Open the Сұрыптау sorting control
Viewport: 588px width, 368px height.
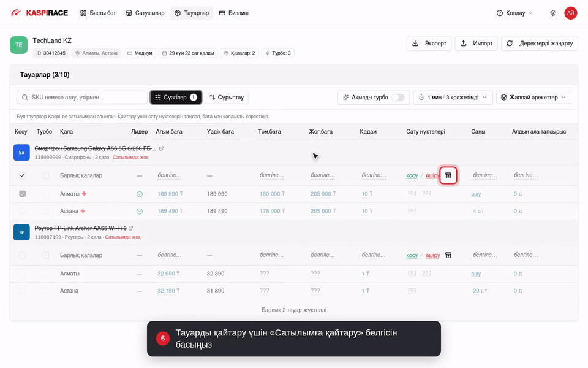[227, 98]
